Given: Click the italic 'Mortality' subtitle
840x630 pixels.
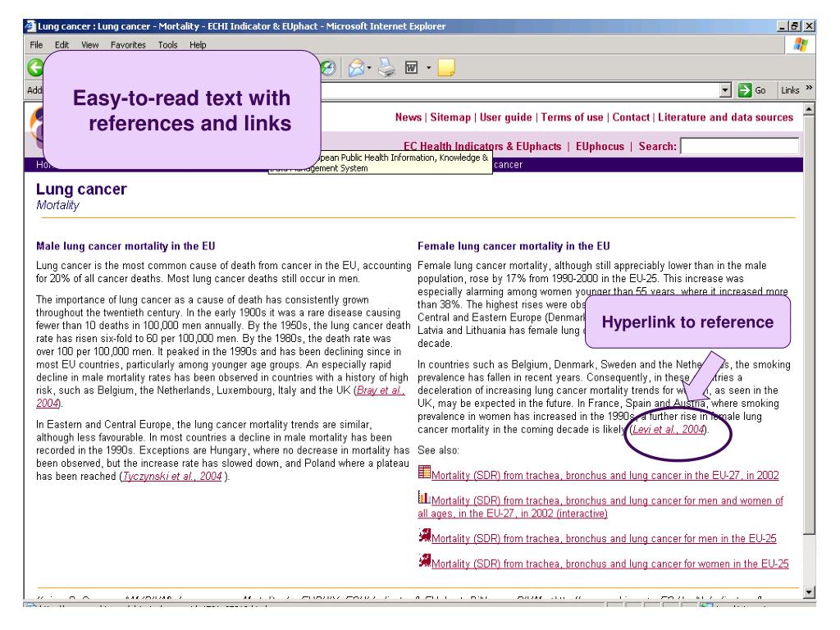Looking at the screenshot, I should click(x=58, y=205).
